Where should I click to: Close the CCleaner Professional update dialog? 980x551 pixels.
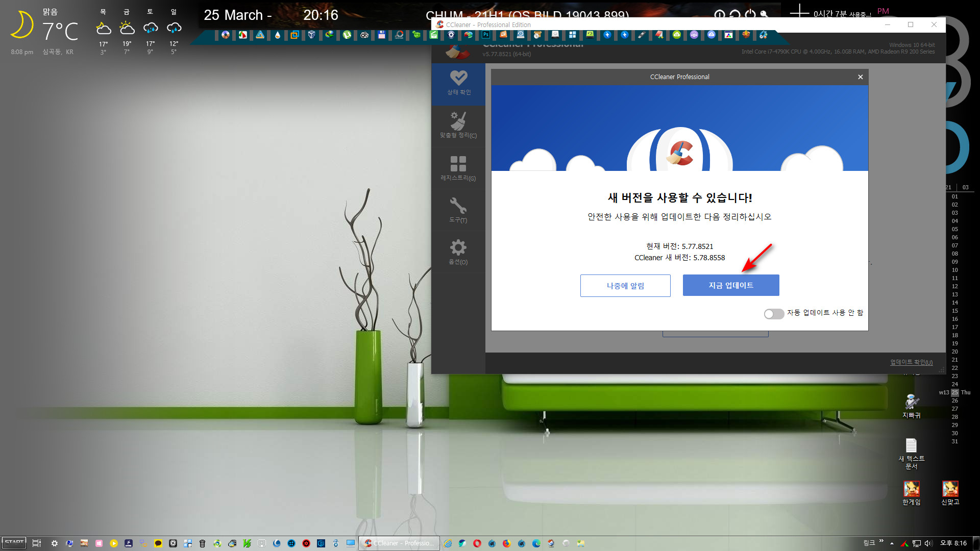point(861,77)
